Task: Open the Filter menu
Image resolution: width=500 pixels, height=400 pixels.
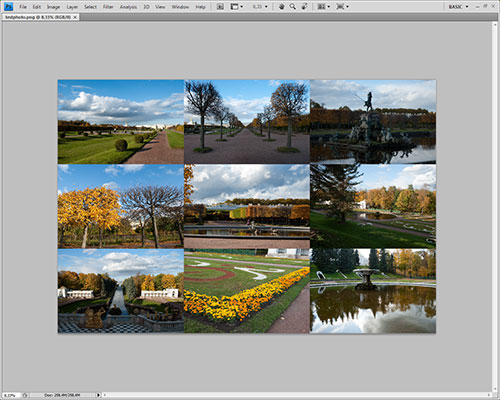Action: 108,7
